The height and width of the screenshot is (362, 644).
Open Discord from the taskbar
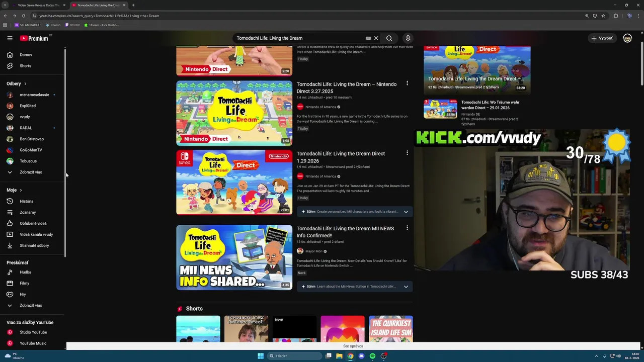tap(361, 356)
